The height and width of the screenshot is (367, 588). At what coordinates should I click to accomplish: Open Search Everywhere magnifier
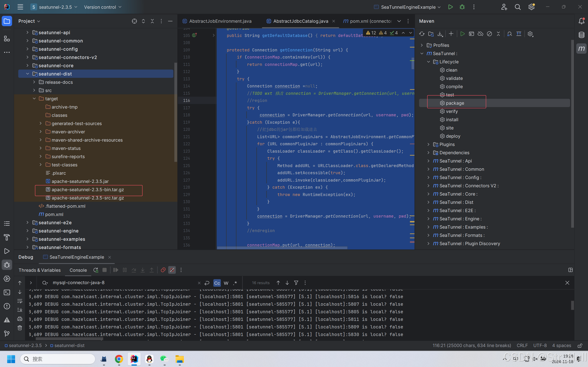tap(518, 7)
